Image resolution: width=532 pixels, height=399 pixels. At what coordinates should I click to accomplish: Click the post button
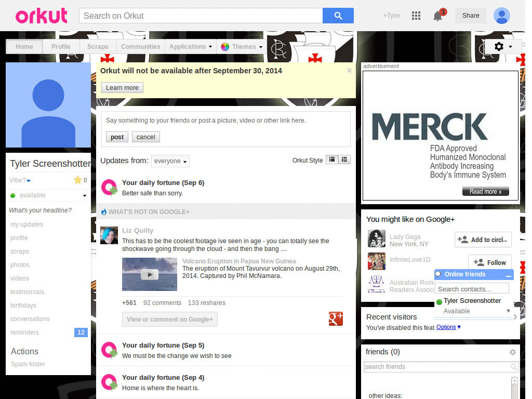tap(117, 137)
